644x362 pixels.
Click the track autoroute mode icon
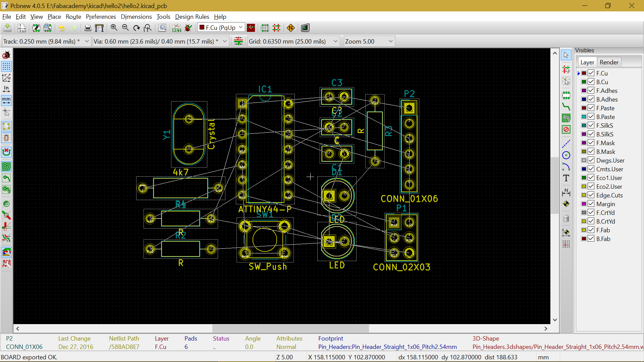[x=276, y=28]
